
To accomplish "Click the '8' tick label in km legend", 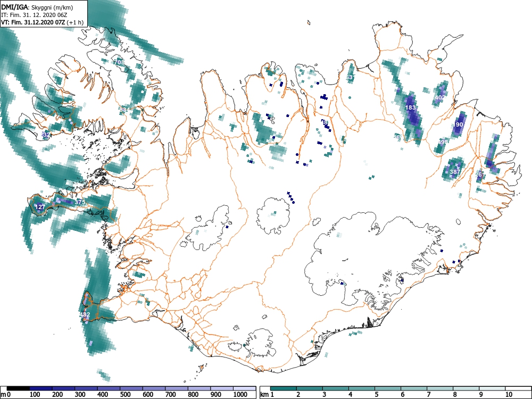I will (x=455, y=395).
